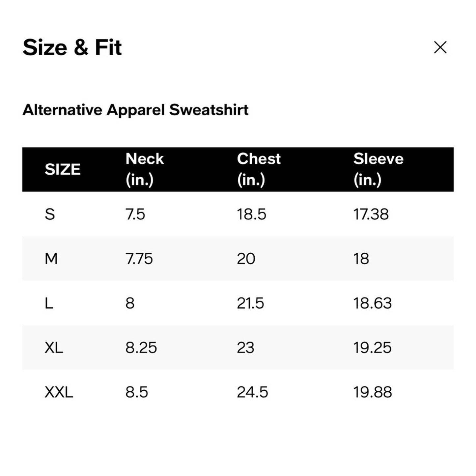Click the Sleeve (in.) column header
This screenshot has width=476, height=476.
click(378, 169)
